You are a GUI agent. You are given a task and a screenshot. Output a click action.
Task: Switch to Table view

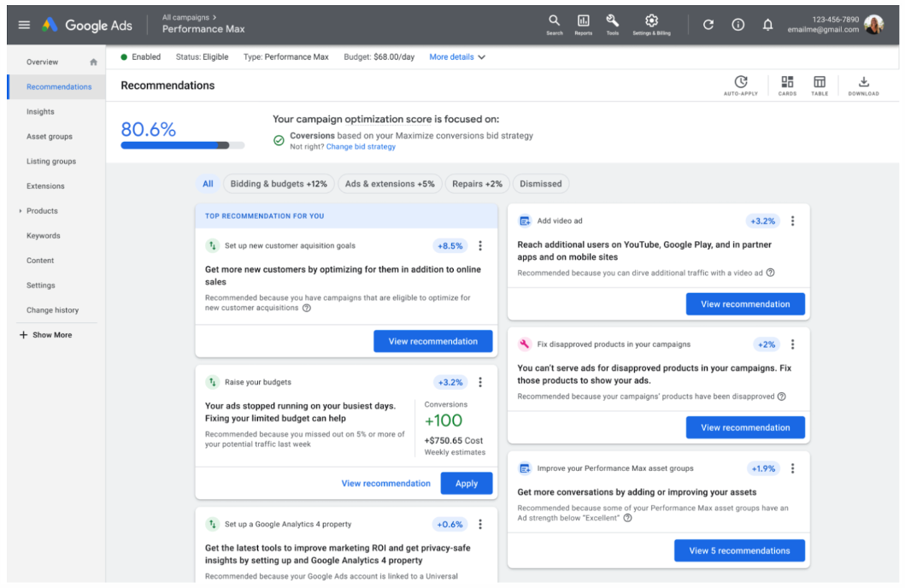point(820,84)
